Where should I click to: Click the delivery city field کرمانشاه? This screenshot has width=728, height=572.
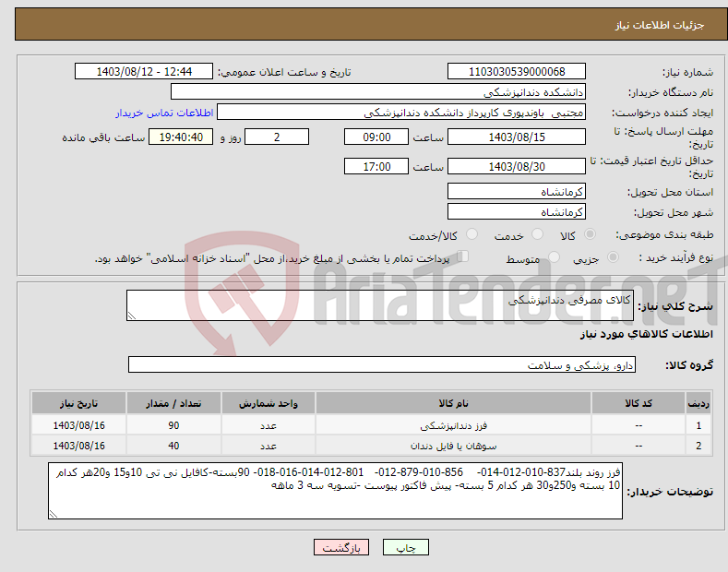(517, 211)
